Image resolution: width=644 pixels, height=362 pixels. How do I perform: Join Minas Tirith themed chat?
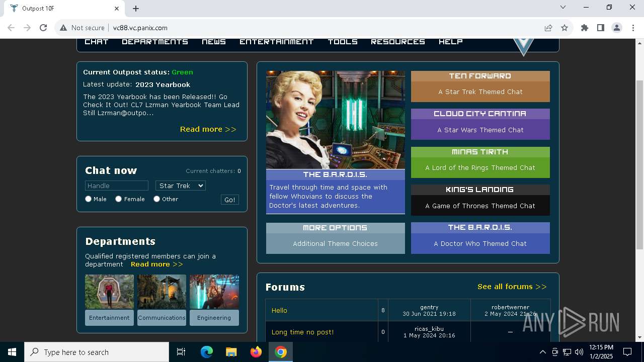pyautogui.click(x=480, y=162)
